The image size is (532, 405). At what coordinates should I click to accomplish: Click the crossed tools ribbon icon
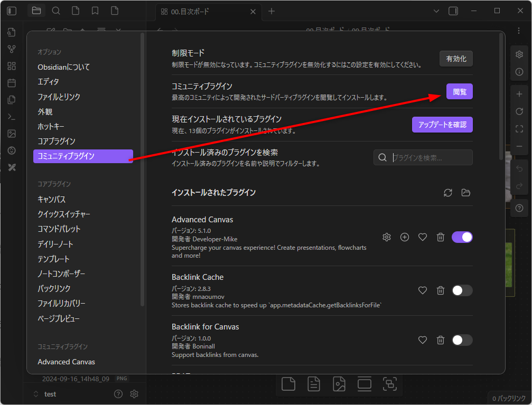tap(12, 167)
